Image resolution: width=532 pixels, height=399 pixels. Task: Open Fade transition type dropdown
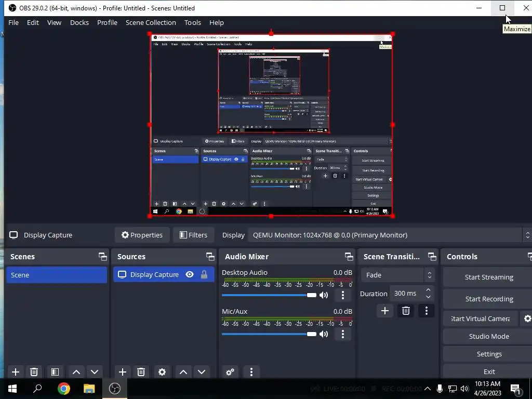(x=397, y=275)
